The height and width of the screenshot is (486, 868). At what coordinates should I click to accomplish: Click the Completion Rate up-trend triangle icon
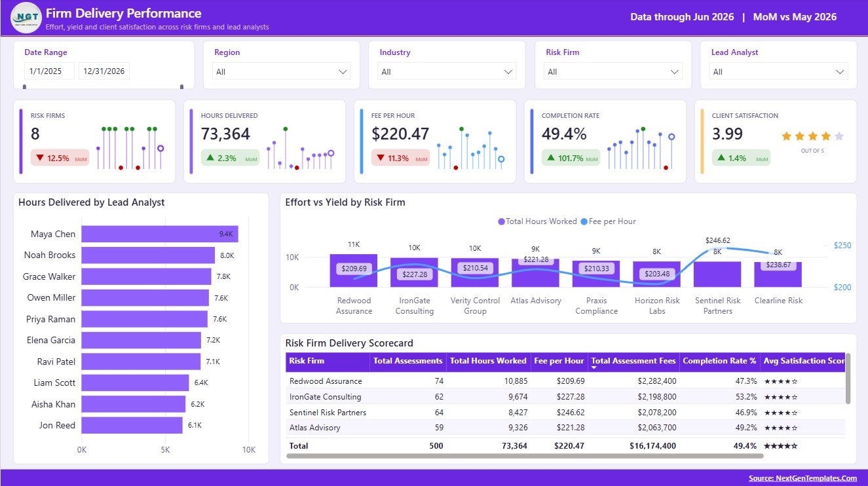pos(551,158)
